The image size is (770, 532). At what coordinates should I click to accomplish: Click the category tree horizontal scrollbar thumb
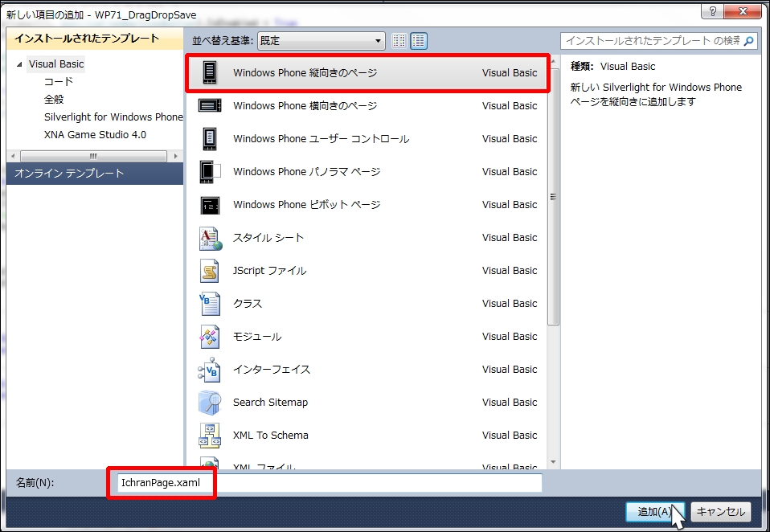(x=93, y=156)
